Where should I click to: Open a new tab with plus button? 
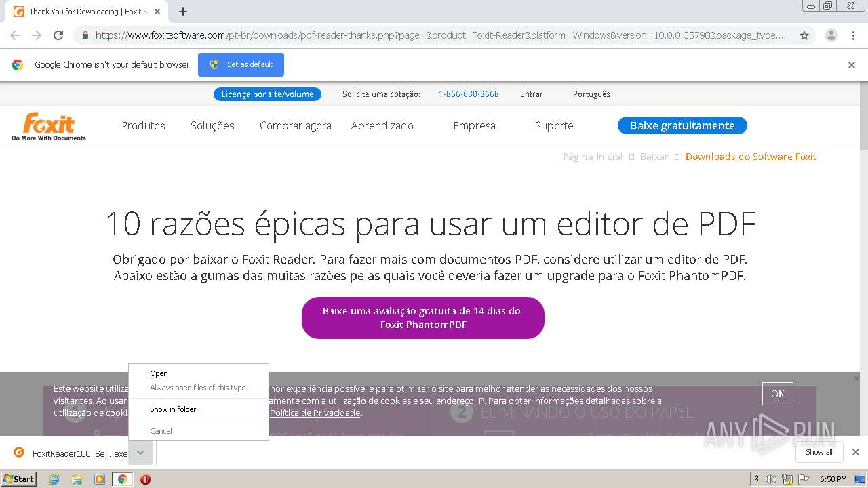pyautogui.click(x=182, y=12)
